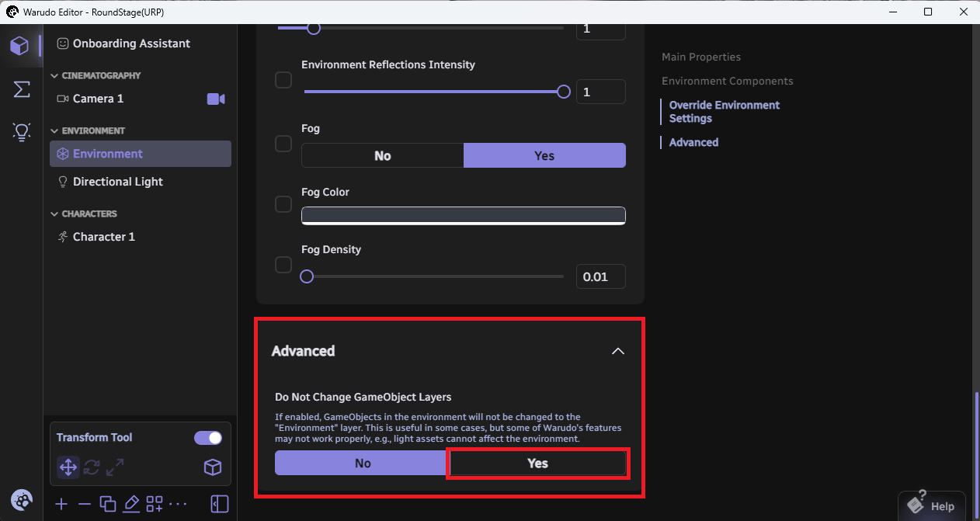Jump to Environment Components in outline
This screenshot has height=521, width=980.
(727, 81)
